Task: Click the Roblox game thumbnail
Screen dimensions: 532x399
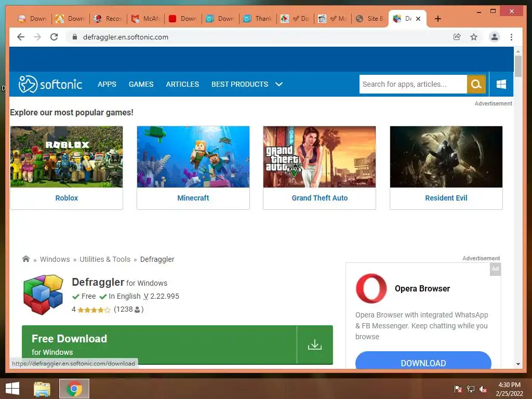Action: coord(66,157)
